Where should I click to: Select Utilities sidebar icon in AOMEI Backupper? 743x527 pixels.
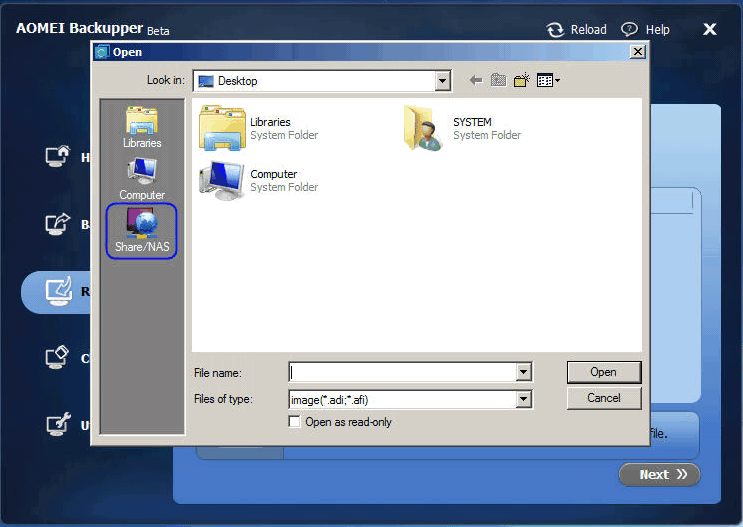tap(58, 425)
